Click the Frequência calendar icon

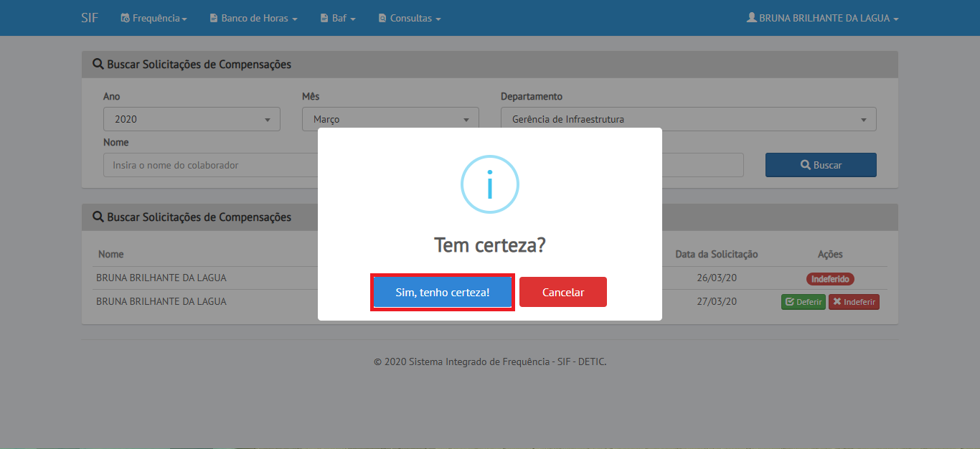pos(126,18)
